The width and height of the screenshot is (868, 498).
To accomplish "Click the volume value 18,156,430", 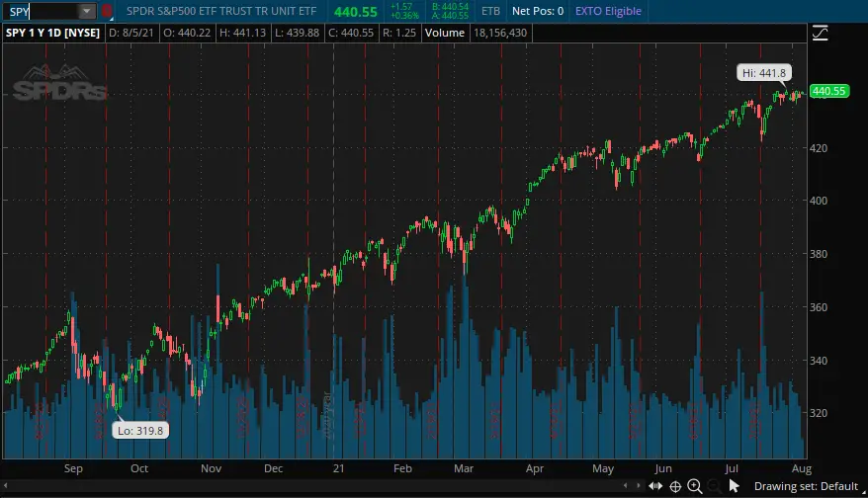I will [x=500, y=33].
